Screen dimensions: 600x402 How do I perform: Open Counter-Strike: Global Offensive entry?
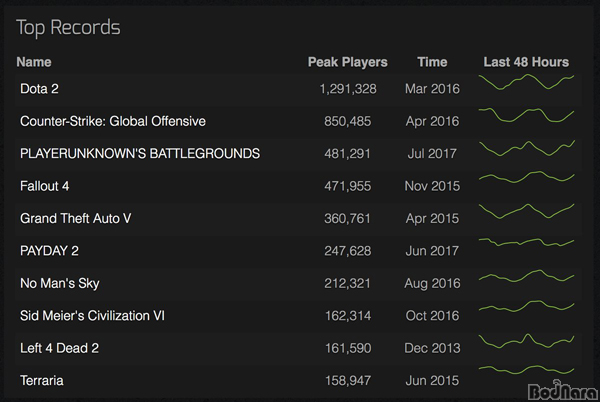click(x=113, y=121)
